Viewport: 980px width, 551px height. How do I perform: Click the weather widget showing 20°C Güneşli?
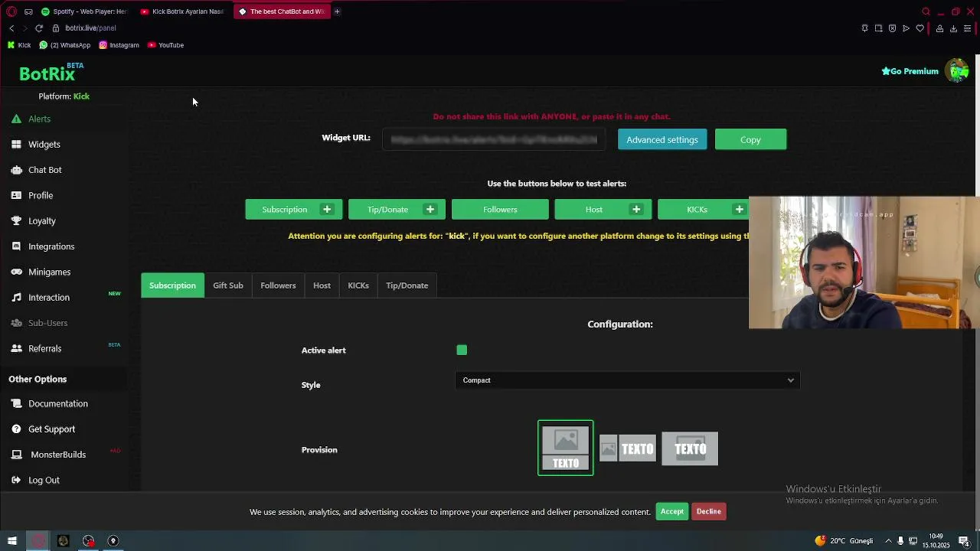coord(844,541)
